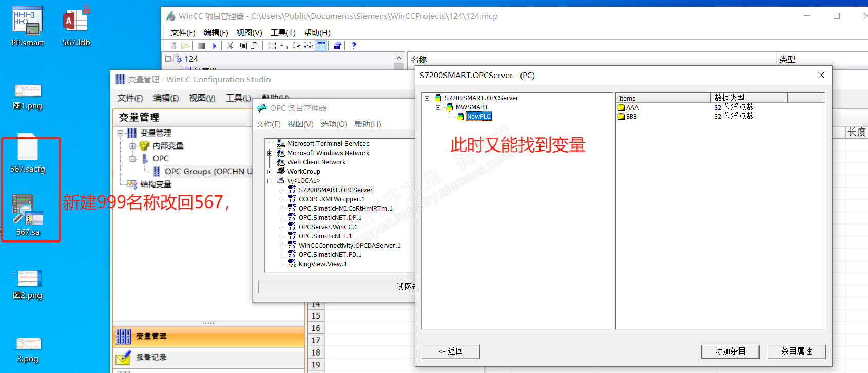Click the Cut scissors icon in WinCC toolbar
Viewport: 868px width, 373px height.
click(230, 46)
